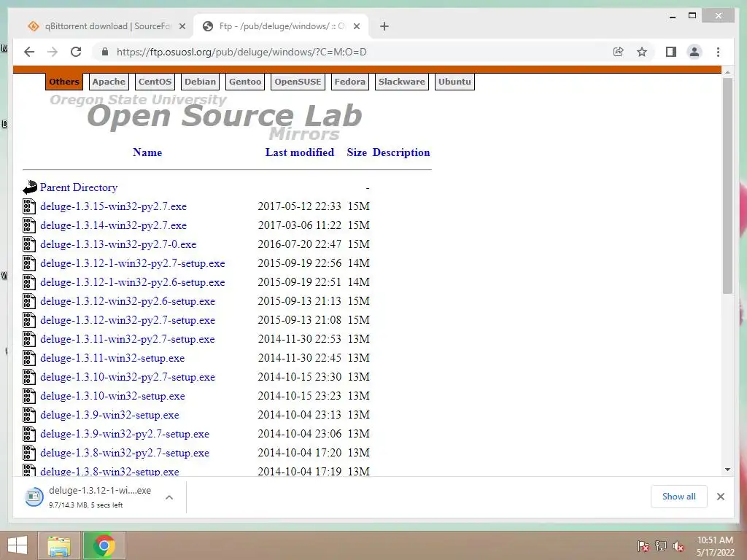Click file icon beside deluge-1.3.13-win32-py2.7-0.exe

pos(29,244)
